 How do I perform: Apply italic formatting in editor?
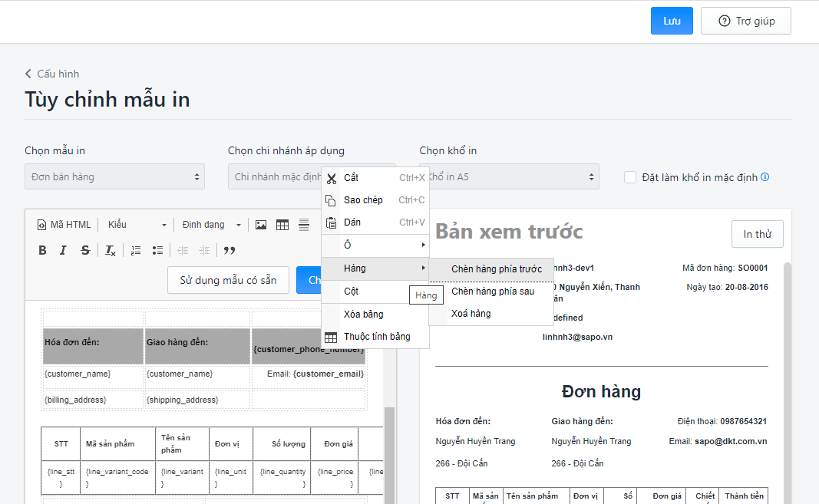click(64, 250)
